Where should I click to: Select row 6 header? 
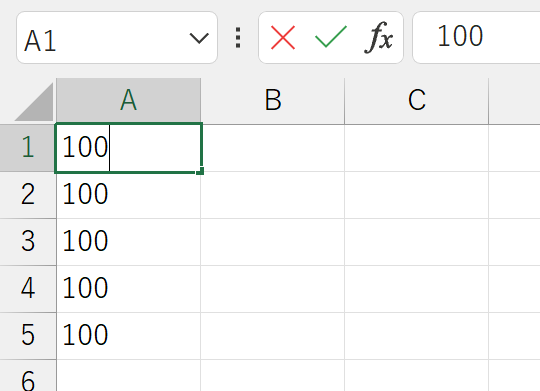28,375
